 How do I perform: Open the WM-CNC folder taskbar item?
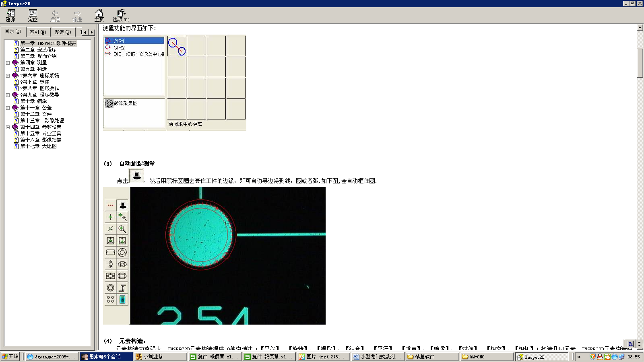click(x=486, y=357)
